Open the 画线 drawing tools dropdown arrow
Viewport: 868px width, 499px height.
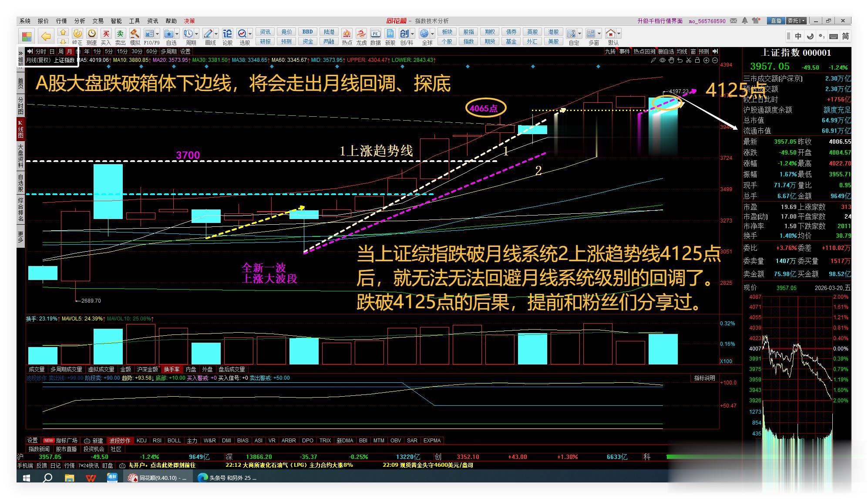coord(216,34)
